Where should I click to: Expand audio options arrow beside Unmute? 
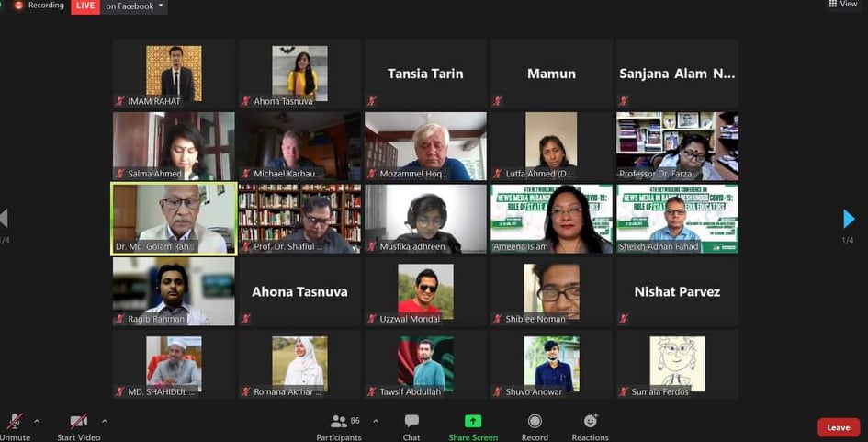click(37, 421)
